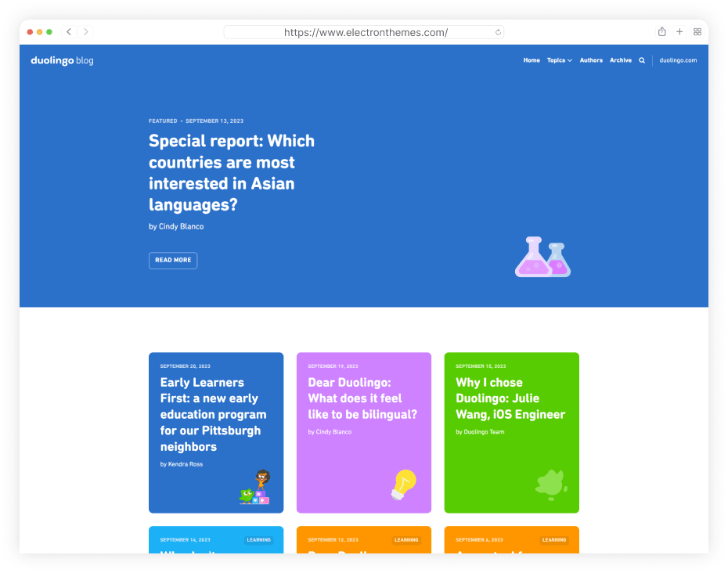The height and width of the screenshot is (573, 728).
Task: Expand the Topics dropdown menu
Action: (559, 60)
